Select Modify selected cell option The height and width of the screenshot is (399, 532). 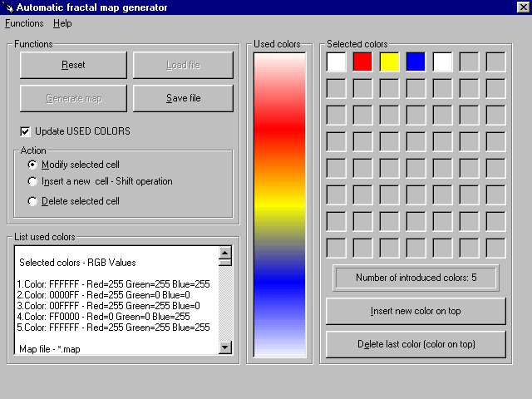tap(32, 165)
